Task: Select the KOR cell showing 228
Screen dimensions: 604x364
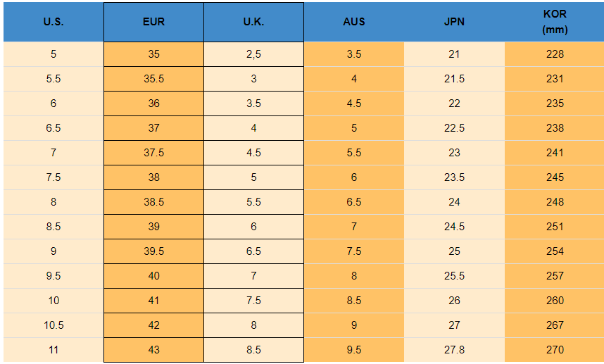Action: click(555, 54)
